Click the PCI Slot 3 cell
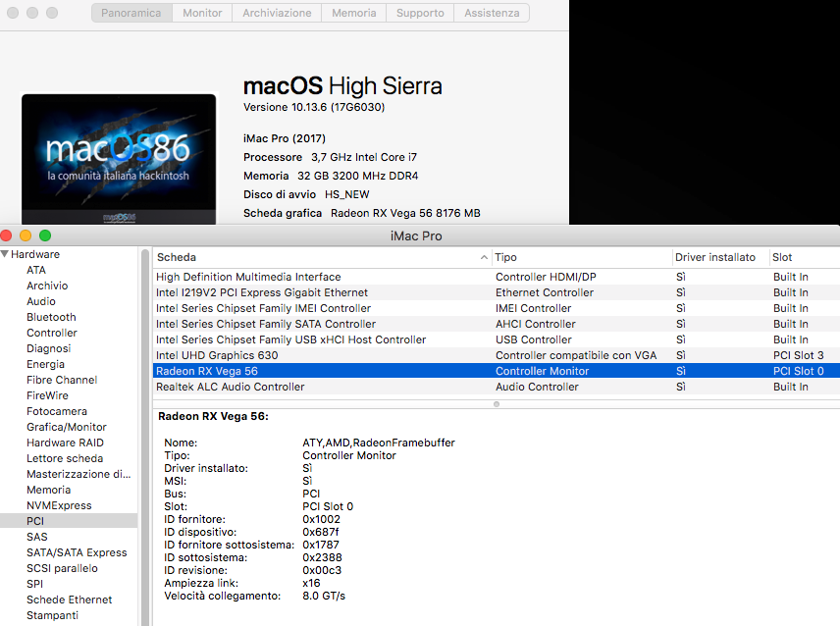This screenshot has width=840, height=626. coord(798,355)
